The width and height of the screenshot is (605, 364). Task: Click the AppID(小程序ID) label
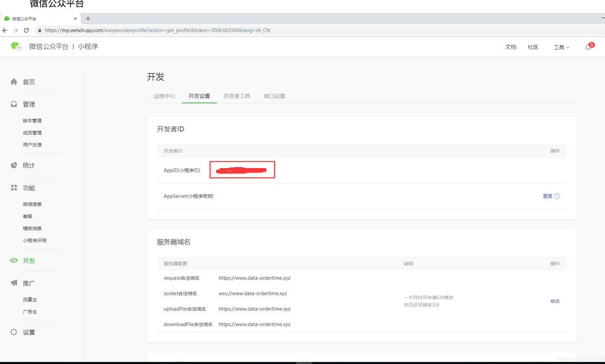point(182,170)
